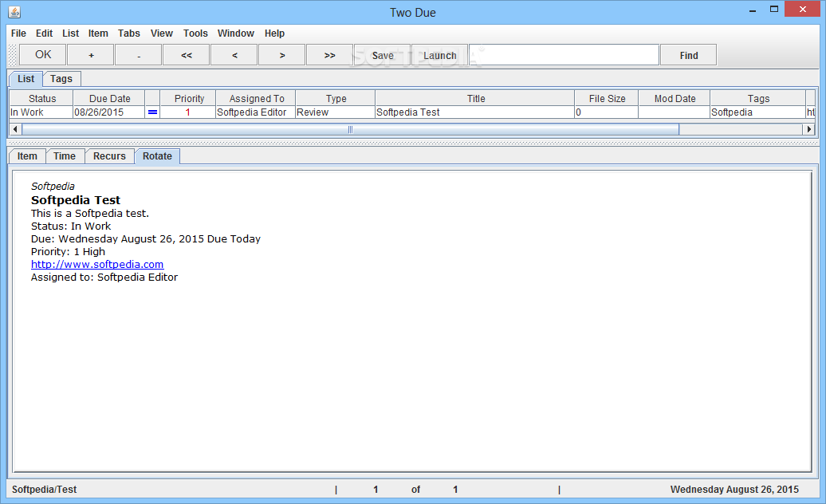
Task: Sort by the Tags column header
Action: 758,98
